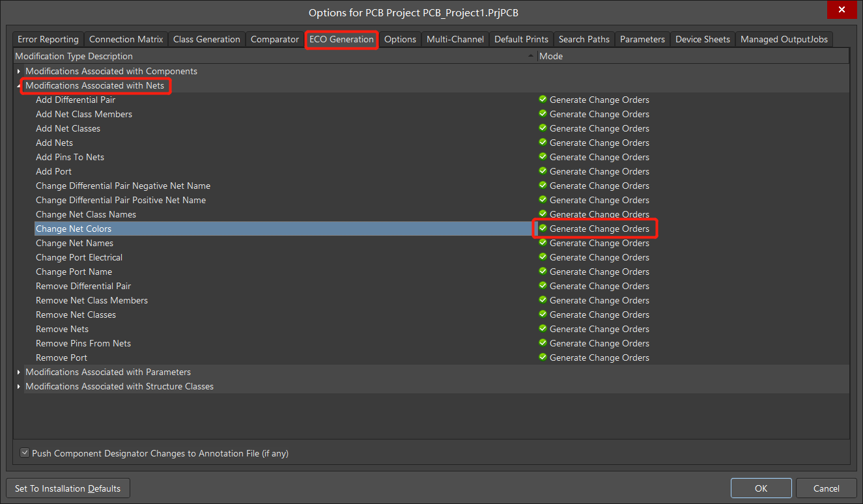Click green check icon for Remove Net Class Members
Viewport: 863px width, 504px height.
click(543, 300)
